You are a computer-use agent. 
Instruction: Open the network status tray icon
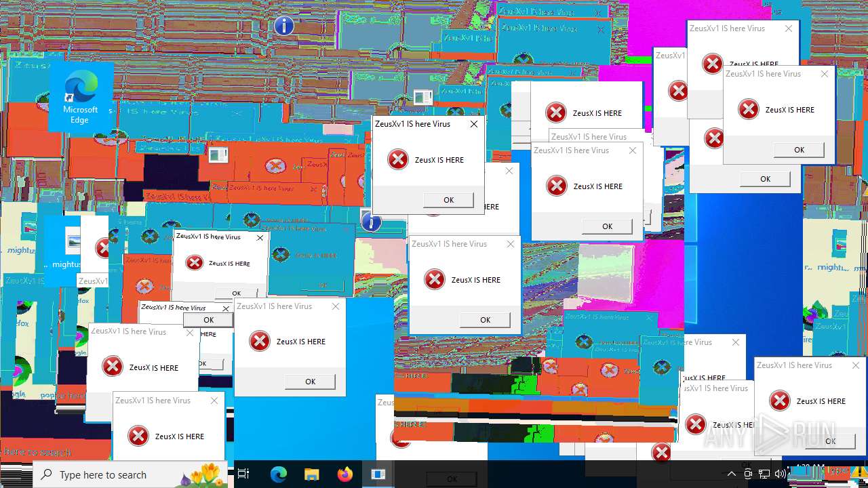coord(764,474)
